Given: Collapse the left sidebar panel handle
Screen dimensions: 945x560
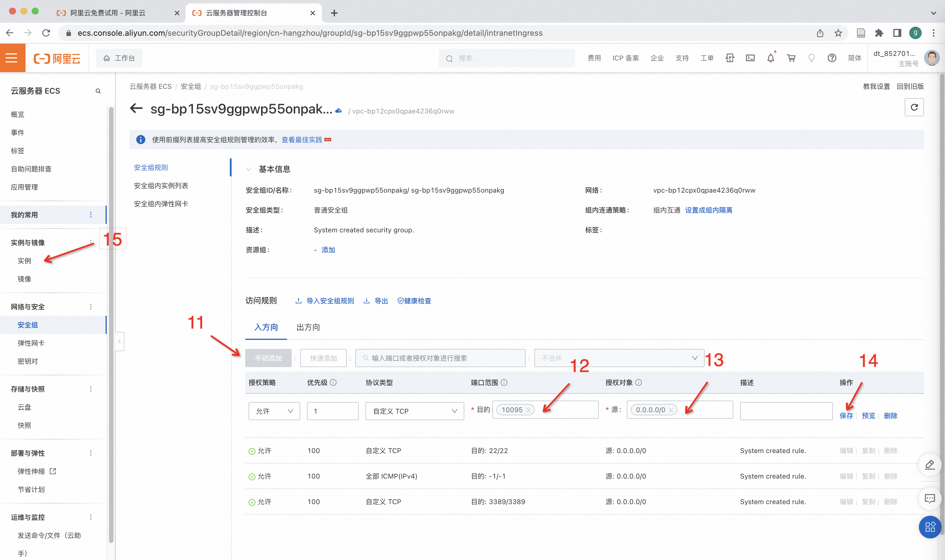Looking at the screenshot, I should [x=119, y=342].
